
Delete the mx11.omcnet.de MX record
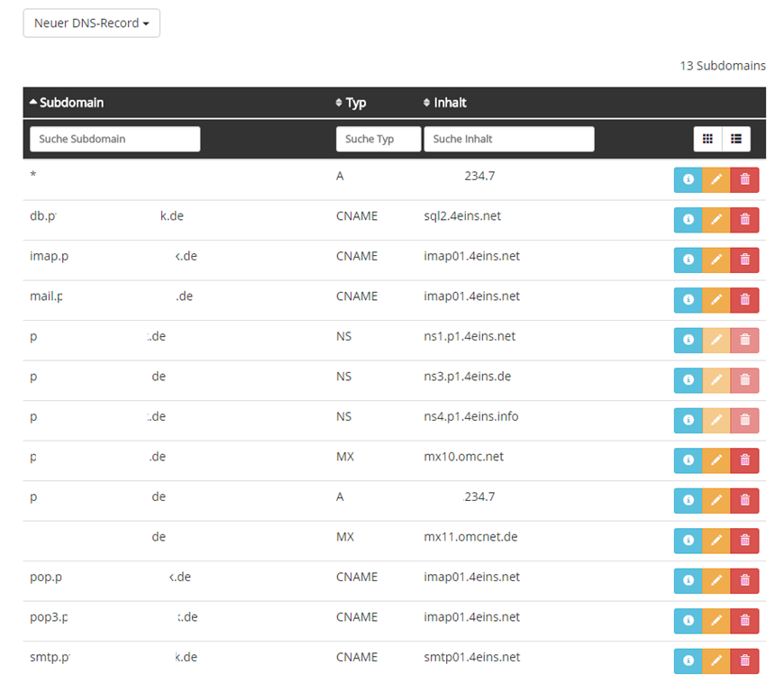point(744,541)
